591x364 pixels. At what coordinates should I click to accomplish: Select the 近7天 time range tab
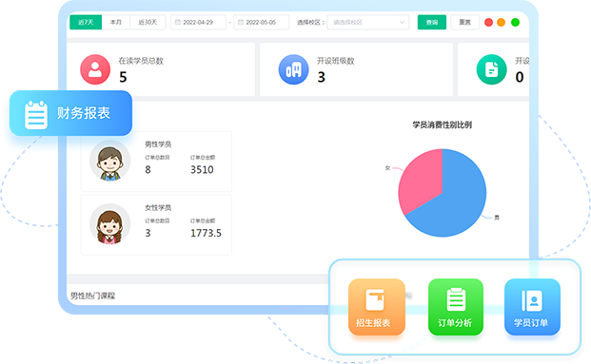(x=86, y=22)
